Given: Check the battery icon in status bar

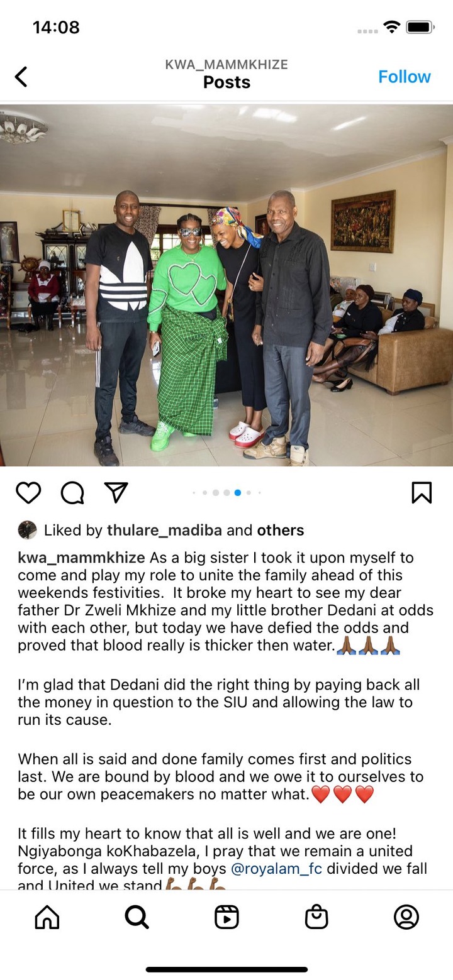Looking at the screenshot, I should [420, 28].
